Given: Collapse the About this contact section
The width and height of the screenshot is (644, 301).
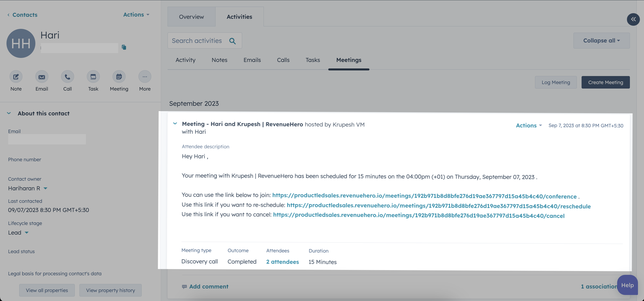Looking at the screenshot, I should point(9,113).
